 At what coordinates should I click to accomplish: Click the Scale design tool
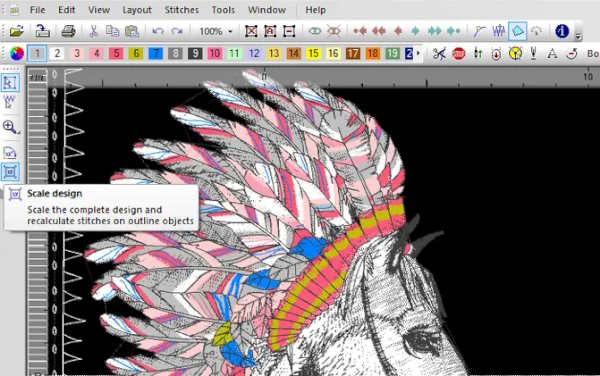click(10, 172)
